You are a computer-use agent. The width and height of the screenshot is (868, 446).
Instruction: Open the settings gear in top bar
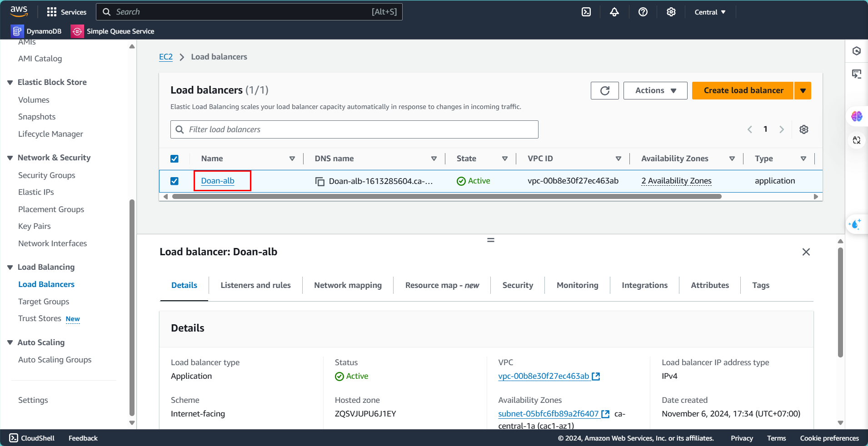(x=671, y=12)
